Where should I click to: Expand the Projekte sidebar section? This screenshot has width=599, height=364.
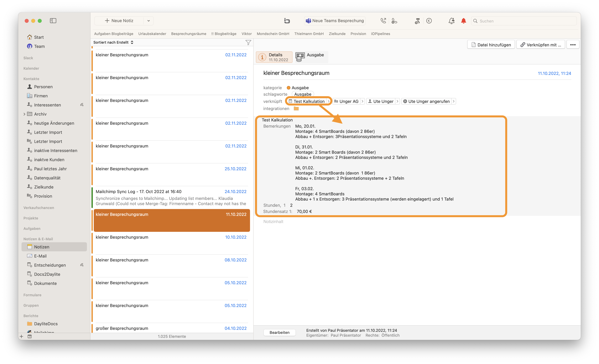[31, 218]
